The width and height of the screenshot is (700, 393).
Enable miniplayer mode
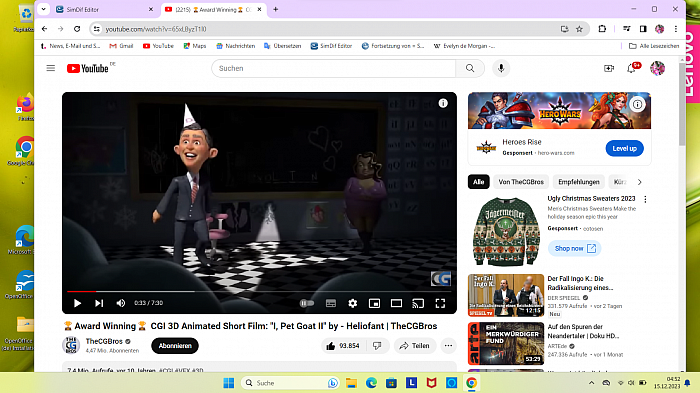tap(374, 303)
